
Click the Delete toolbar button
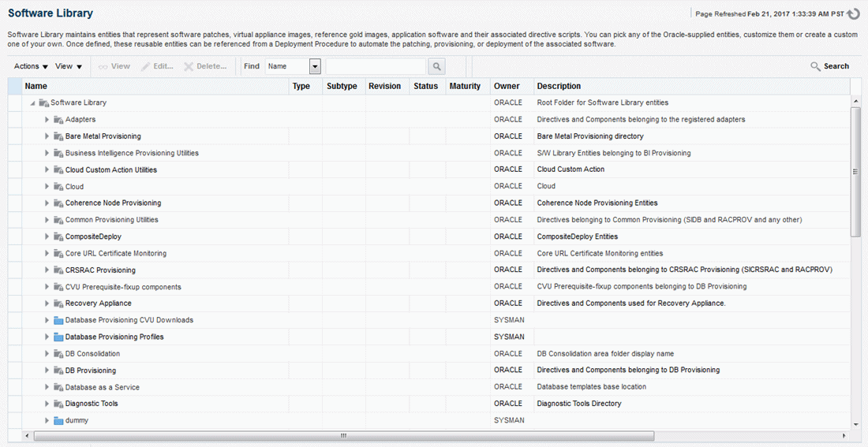coord(205,66)
